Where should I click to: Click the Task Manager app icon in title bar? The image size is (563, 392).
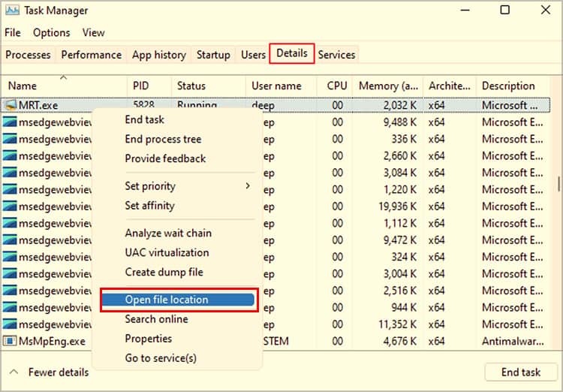pyautogui.click(x=12, y=11)
